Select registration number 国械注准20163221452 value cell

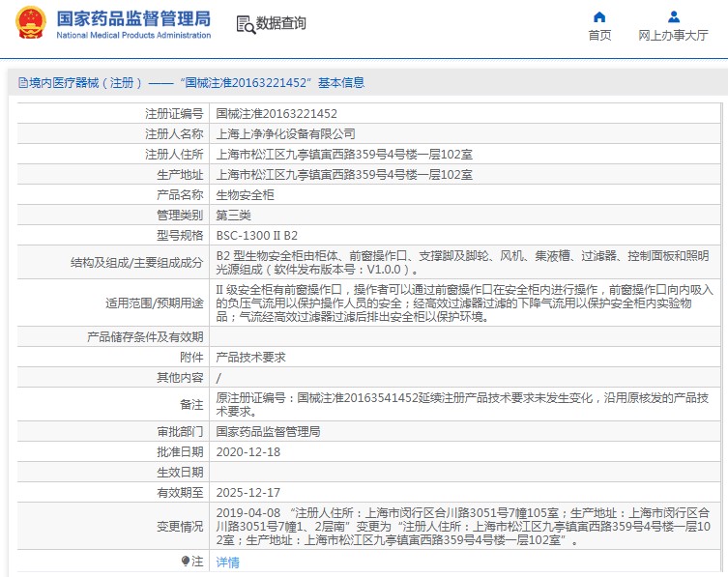(276, 113)
